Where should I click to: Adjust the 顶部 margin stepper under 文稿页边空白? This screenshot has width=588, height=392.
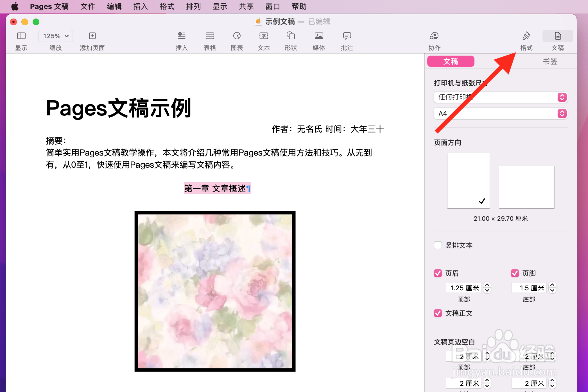487,356
